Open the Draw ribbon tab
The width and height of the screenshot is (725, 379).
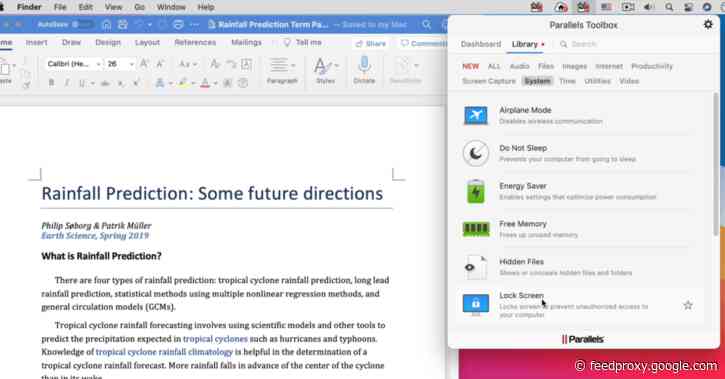(x=71, y=42)
